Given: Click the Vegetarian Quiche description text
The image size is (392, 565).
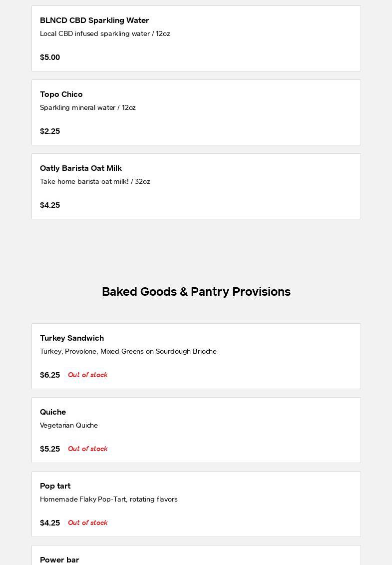Looking at the screenshot, I should (x=69, y=425).
